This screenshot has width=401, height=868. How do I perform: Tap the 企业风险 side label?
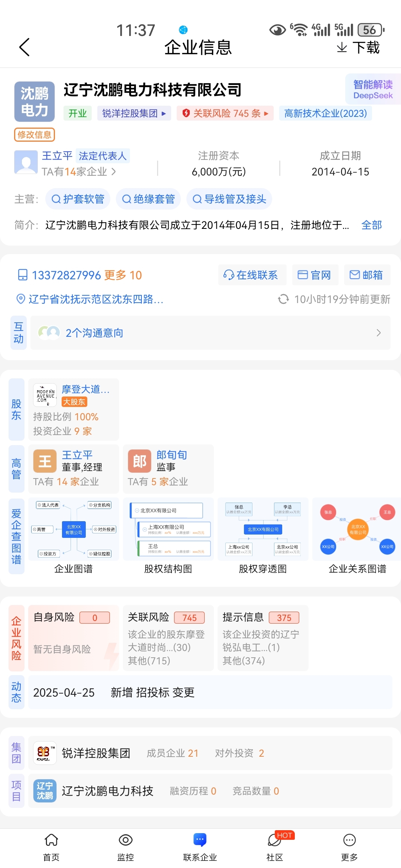[x=16, y=638]
